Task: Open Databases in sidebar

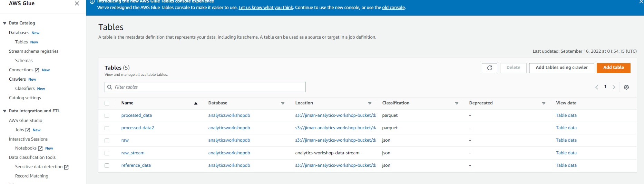Action: [x=19, y=33]
